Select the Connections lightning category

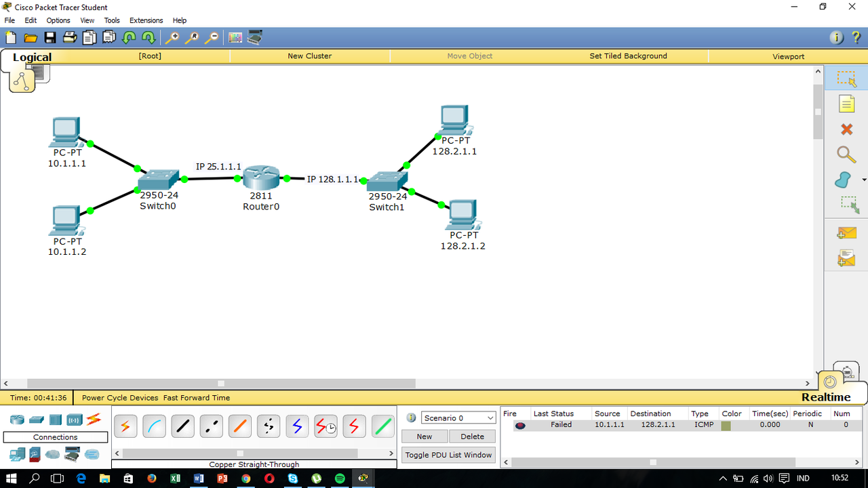coord(93,420)
